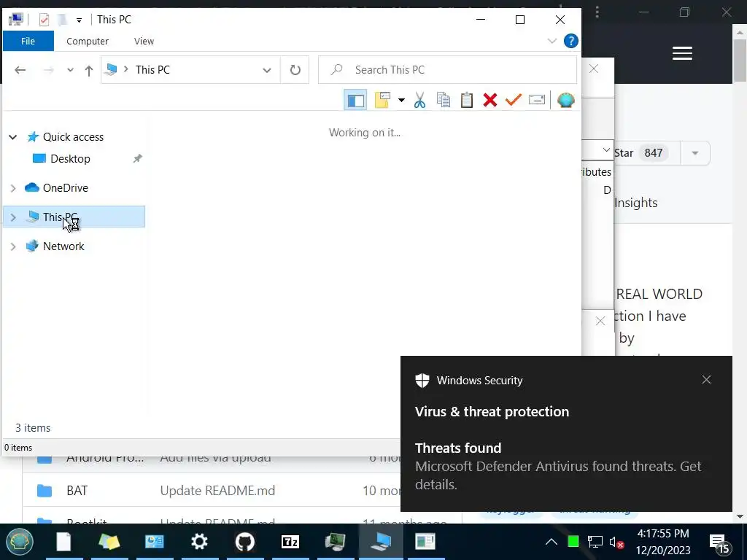Open the recent locations dropdown arrow
The width and height of the screenshot is (747, 560).
[x=71, y=70]
